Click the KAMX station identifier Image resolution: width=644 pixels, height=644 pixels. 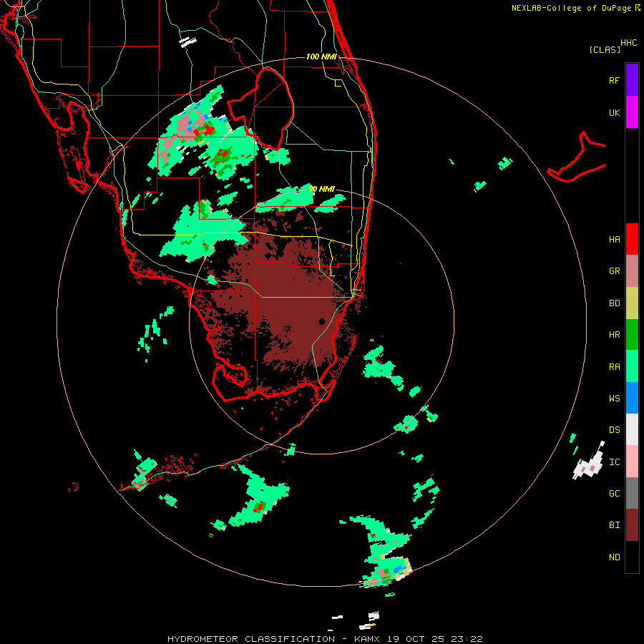(368, 639)
